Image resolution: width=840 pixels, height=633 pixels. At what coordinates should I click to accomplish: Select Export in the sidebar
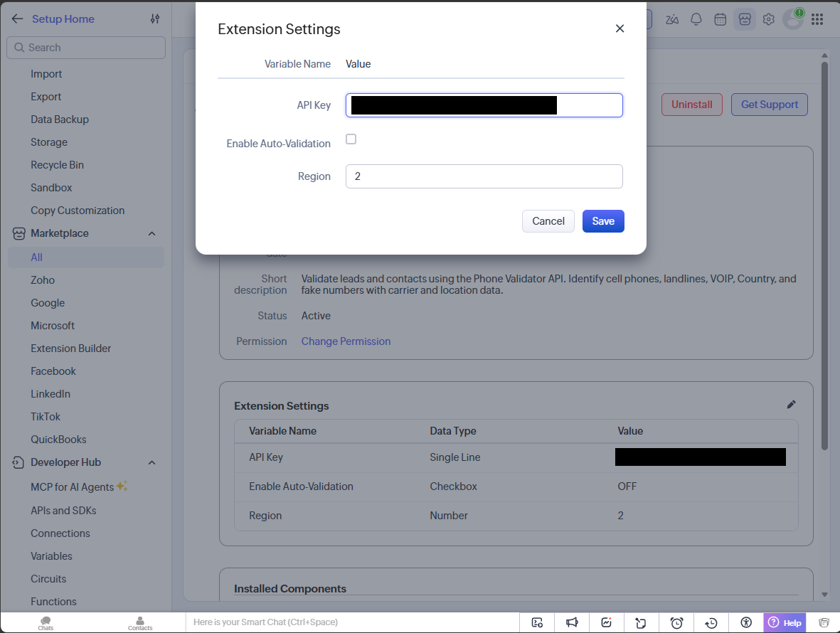[46, 97]
